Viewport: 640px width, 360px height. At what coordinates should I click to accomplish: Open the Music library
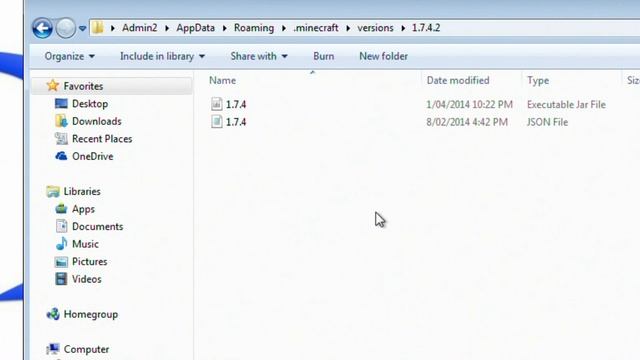(x=85, y=244)
